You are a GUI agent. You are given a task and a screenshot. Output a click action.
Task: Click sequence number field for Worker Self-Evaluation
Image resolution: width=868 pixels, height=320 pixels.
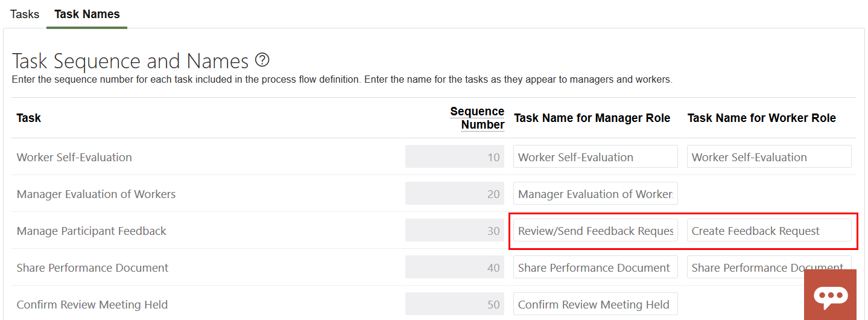pyautogui.click(x=455, y=157)
